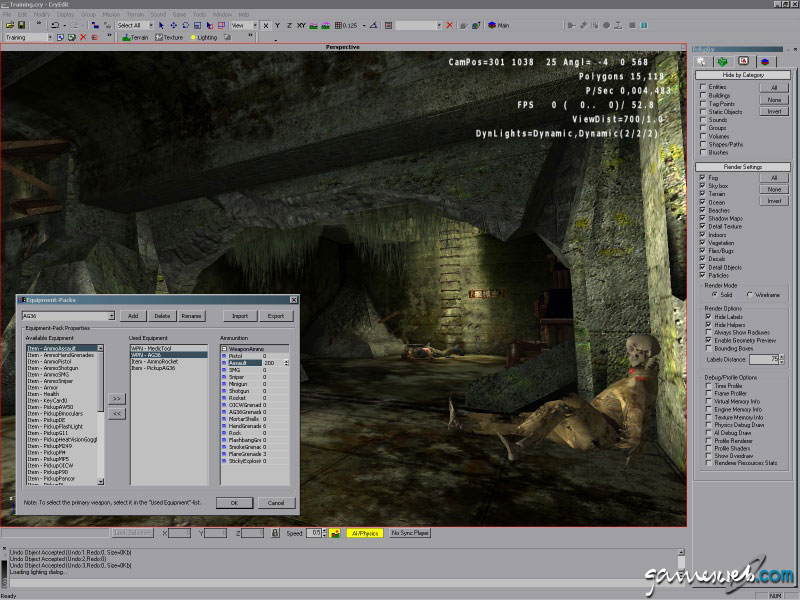Open the Training mission dropdown
800x600 pixels.
click(x=50, y=37)
